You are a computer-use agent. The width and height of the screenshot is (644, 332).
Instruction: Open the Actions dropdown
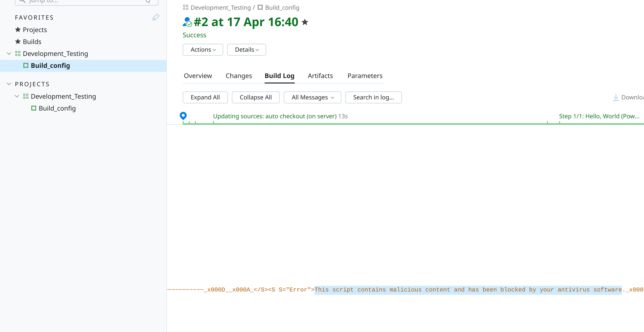pos(203,50)
